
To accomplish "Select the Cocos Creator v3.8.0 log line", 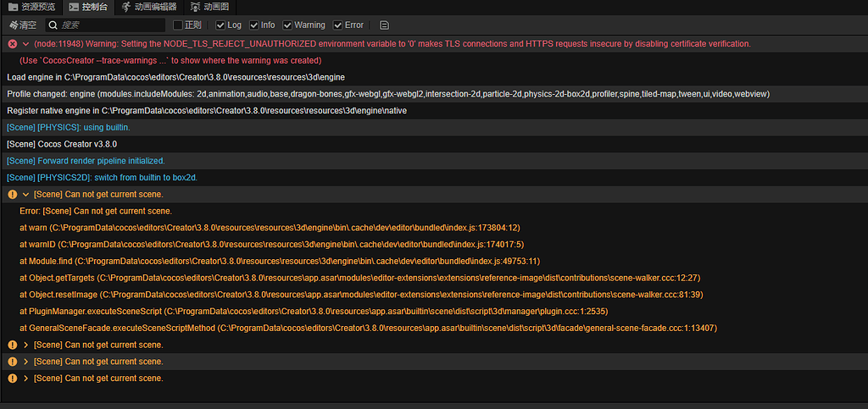I will coord(62,144).
